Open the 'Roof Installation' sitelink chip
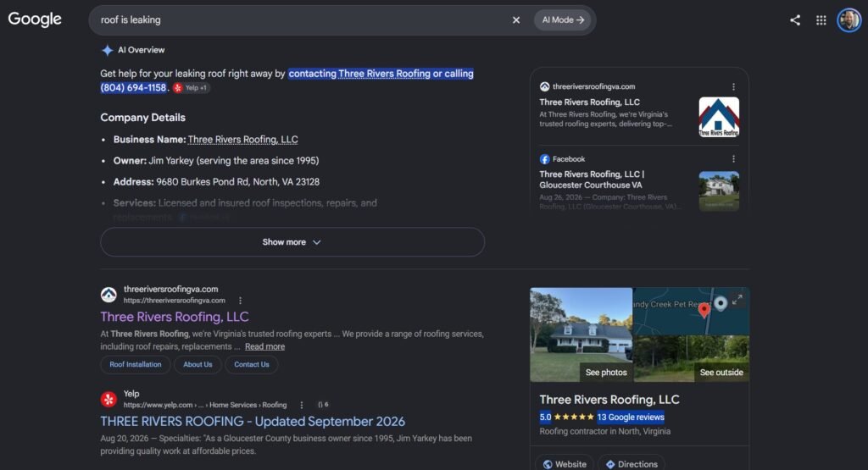The image size is (868, 470). [x=136, y=364]
